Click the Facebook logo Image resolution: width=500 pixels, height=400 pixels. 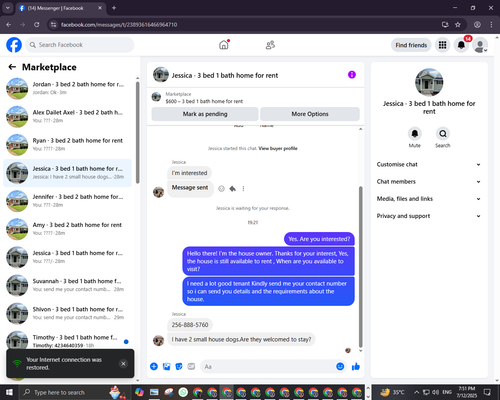click(x=14, y=45)
